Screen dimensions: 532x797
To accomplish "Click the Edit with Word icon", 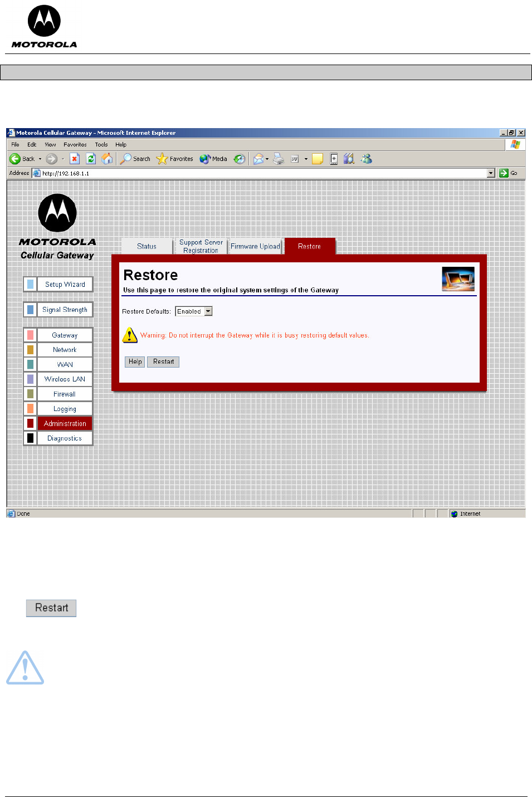I will 295,159.
